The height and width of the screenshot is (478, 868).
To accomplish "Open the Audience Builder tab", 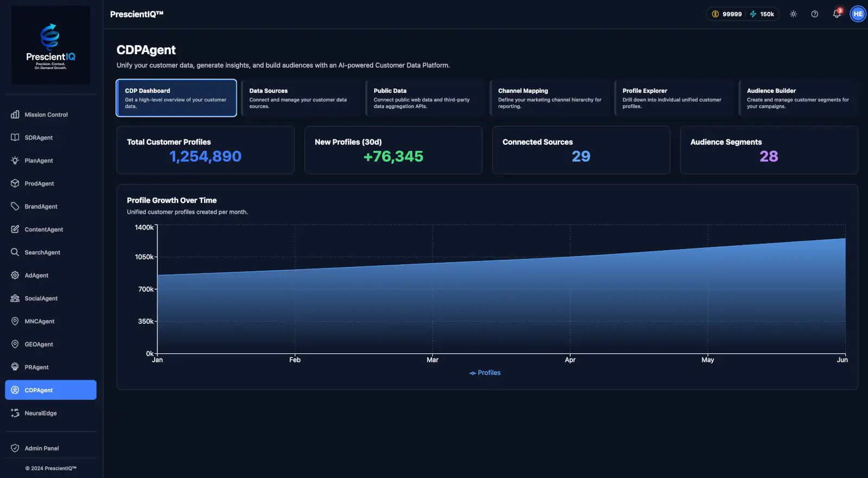I will pos(798,98).
